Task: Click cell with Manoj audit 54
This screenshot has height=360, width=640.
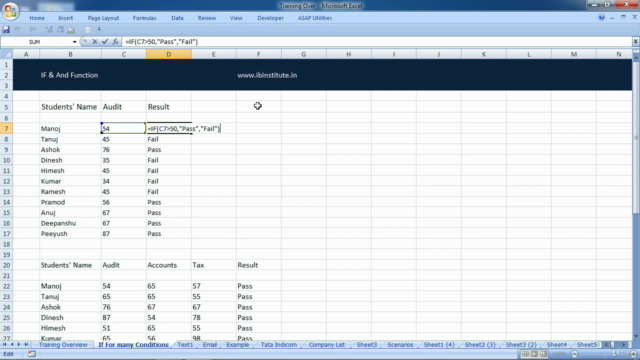Action: pyautogui.click(x=124, y=129)
